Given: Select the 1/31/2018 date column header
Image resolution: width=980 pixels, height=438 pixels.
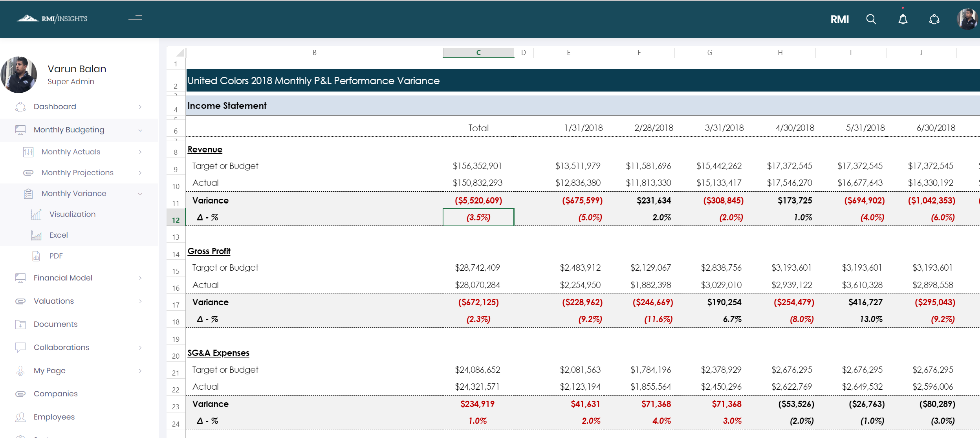Looking at the screenshot, I should click(583, 128).
